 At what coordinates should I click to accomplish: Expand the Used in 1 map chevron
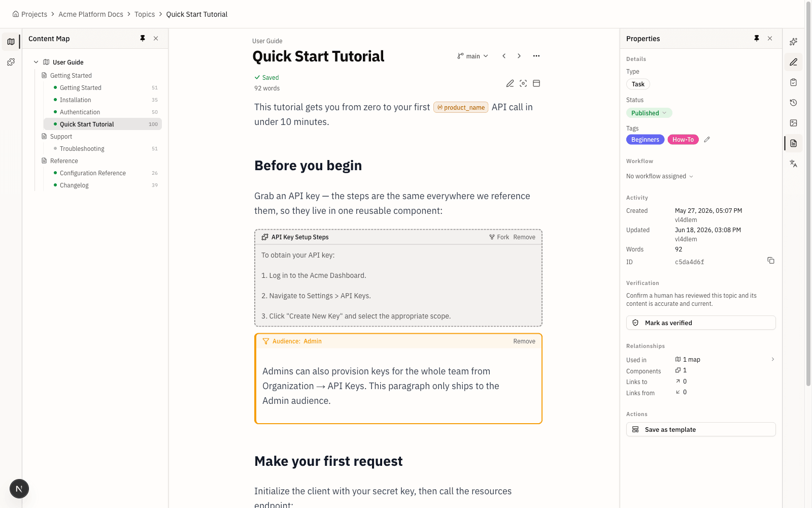773,359
